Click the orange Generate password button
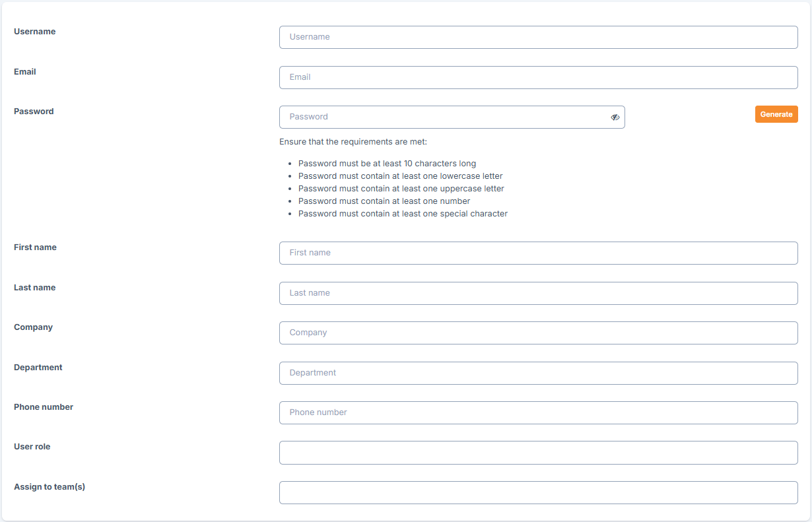 point(776,114)
